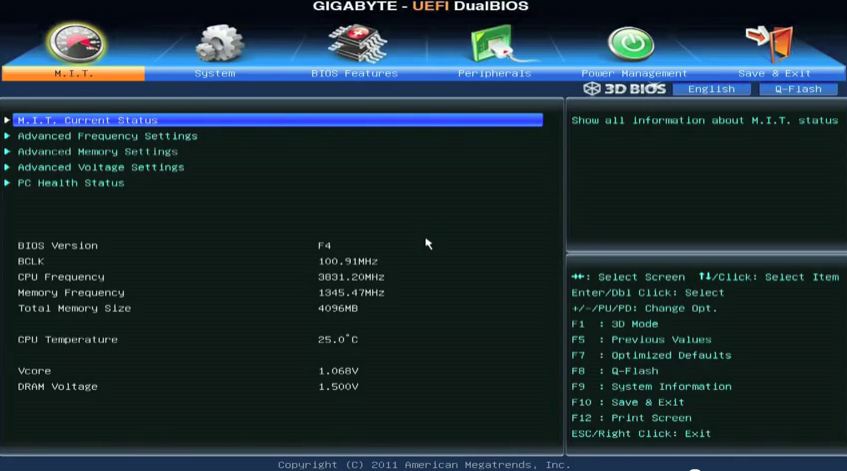This screenshot has width=847, height=471.
Task: Open Advanced Voltage Settings submenu
Action: pyautogui.click(x=100, y=167)
